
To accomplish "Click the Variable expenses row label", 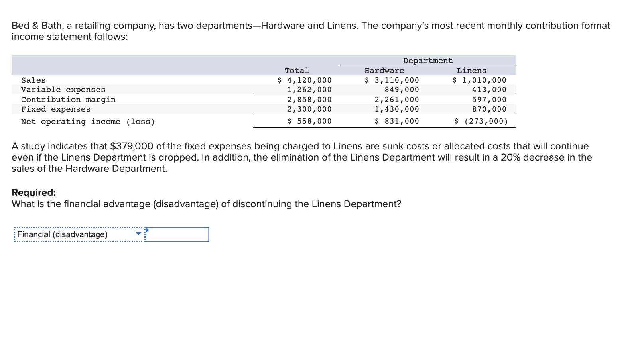I will (63, 90).
